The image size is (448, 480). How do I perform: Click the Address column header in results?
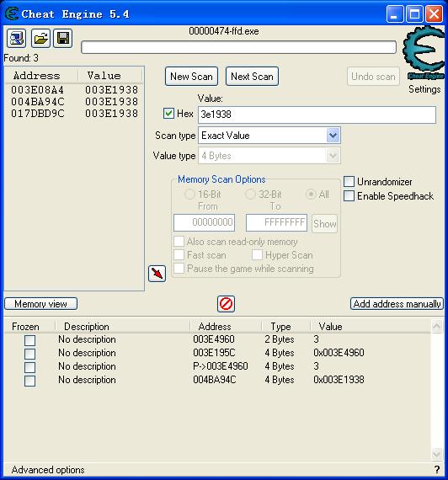pos(37,76)
